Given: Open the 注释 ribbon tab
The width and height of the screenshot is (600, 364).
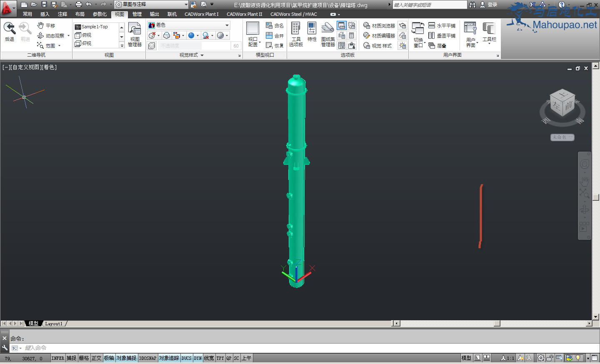Looking at the screenshot, I should pyautogui.click(x=62, y=14).
